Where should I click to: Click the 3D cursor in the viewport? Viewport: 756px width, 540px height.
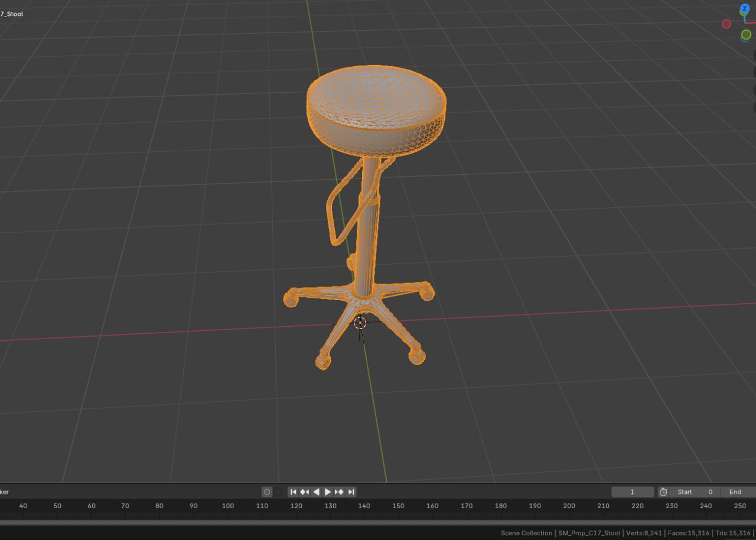click(360, 323)
